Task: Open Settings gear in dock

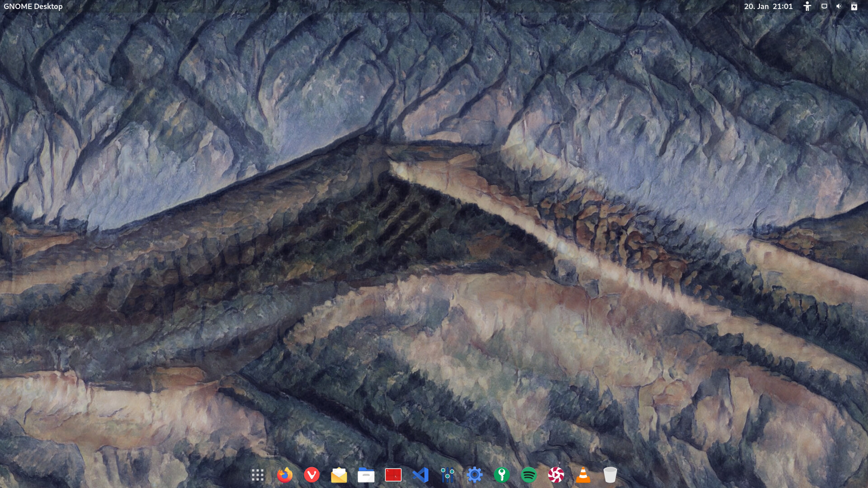Action: 474,475
